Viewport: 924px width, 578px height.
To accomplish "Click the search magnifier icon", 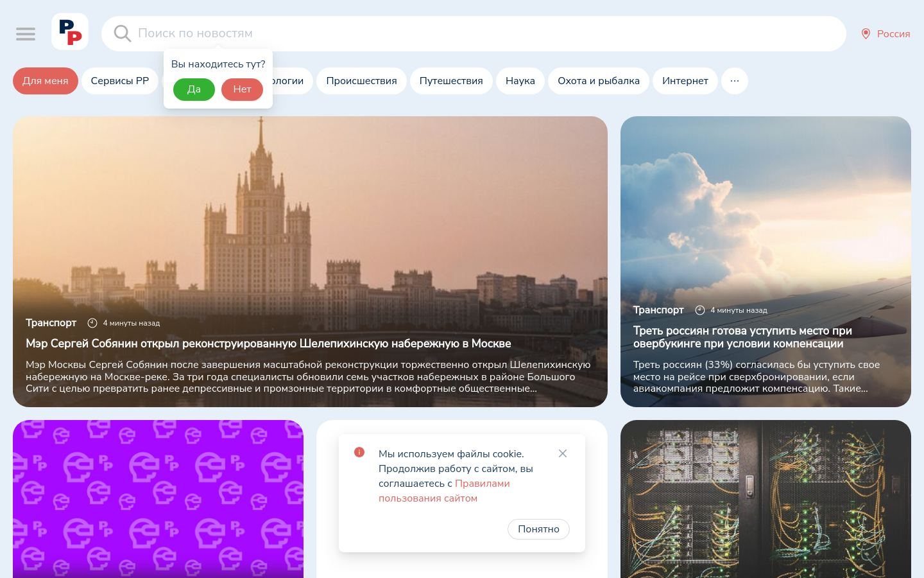I will click(122, 33).
